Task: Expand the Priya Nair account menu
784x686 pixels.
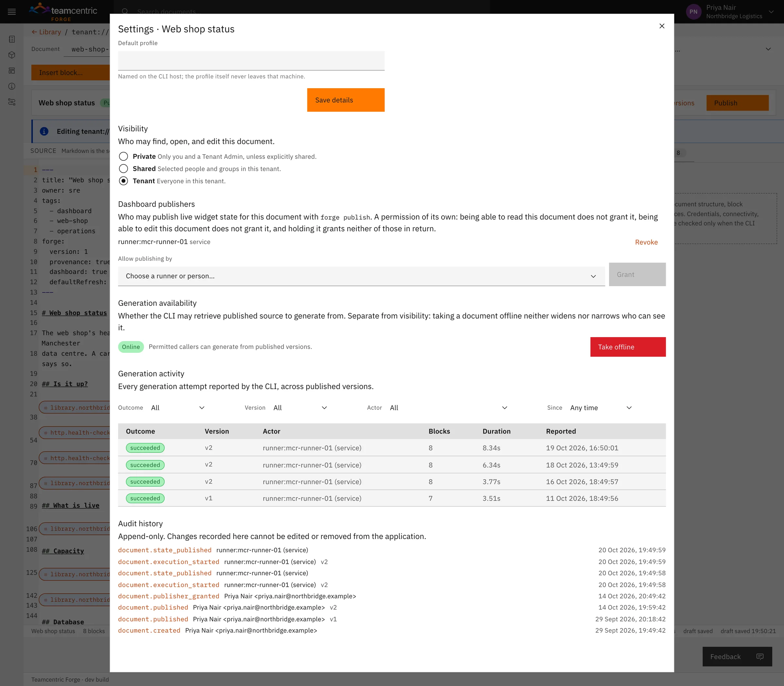Action: point(771,12)
